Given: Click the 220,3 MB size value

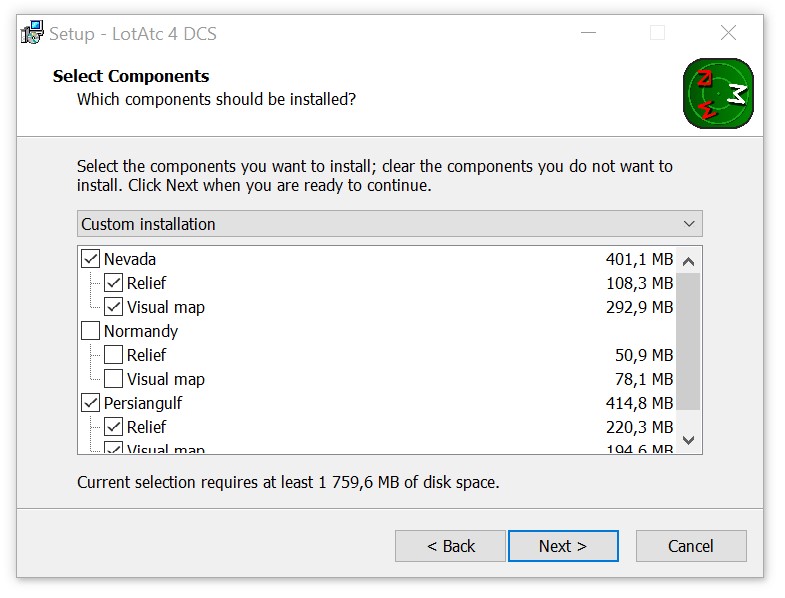Looking at the screenshot, I should [x=639, y=427].
